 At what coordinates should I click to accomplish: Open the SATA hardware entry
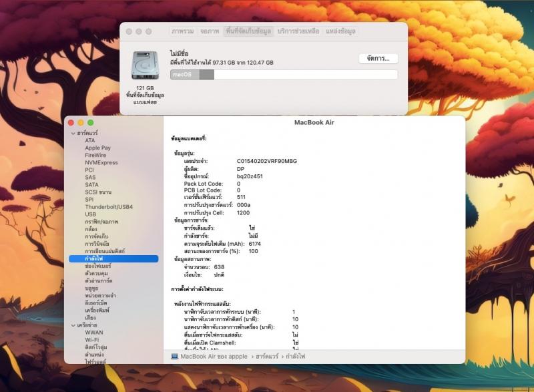coord(91,184)
